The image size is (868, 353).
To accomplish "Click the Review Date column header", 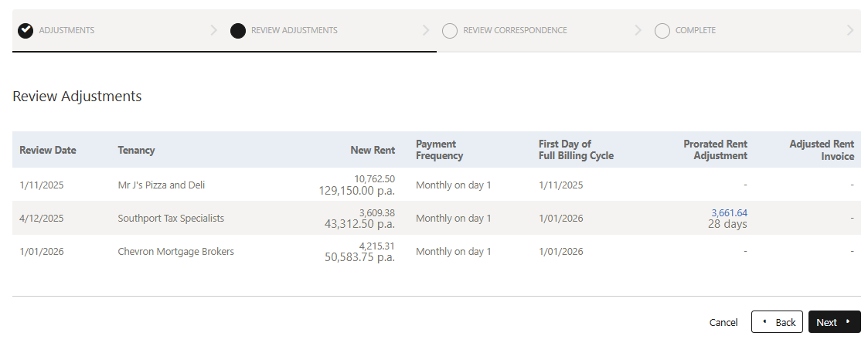I will pos(48,151).
